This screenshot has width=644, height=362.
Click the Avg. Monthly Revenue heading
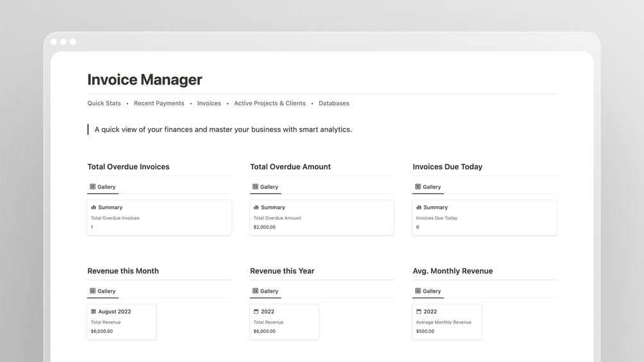pos(452,271)
